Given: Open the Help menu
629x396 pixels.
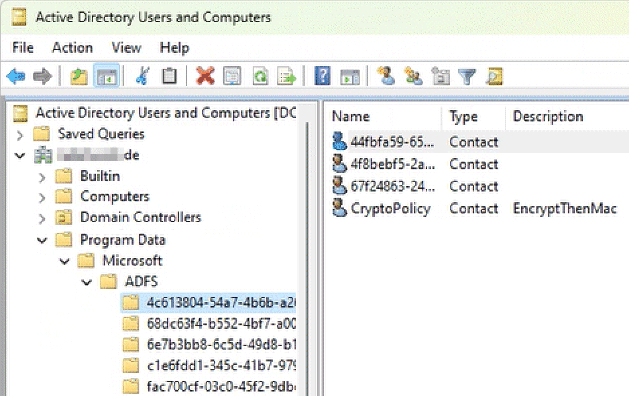Looking at the screenshot, I should pyautogui.click(x=174, y=47).
